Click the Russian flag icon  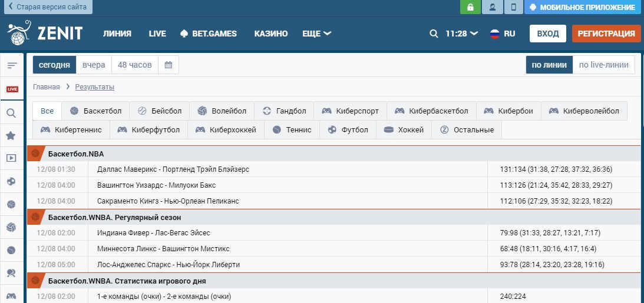[x=494, y=34]
